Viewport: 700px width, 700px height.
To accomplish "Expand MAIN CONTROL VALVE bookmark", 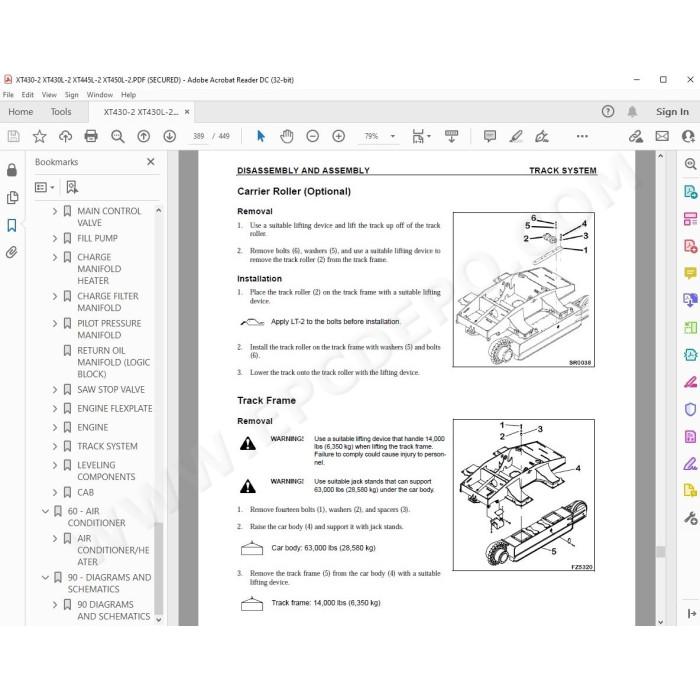I will point(55,211).
